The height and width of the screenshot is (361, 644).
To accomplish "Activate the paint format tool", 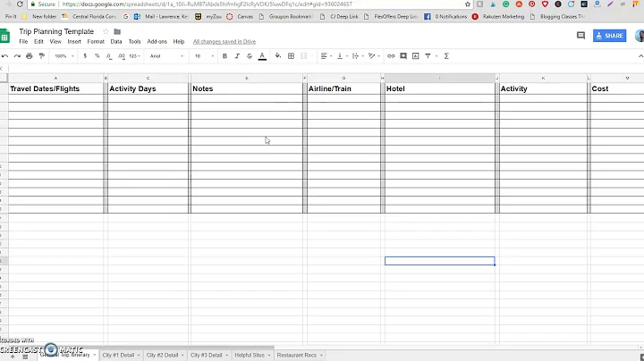I will tap(41, 55).
